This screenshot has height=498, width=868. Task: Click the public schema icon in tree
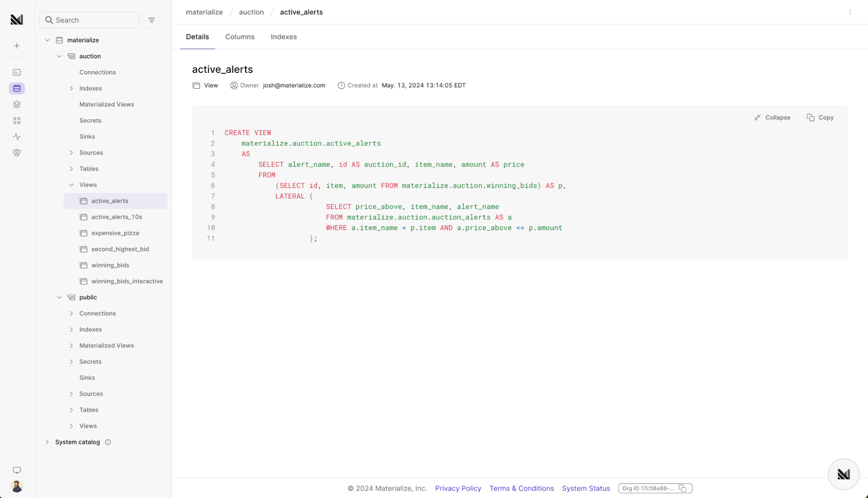[x=72, y=297]
